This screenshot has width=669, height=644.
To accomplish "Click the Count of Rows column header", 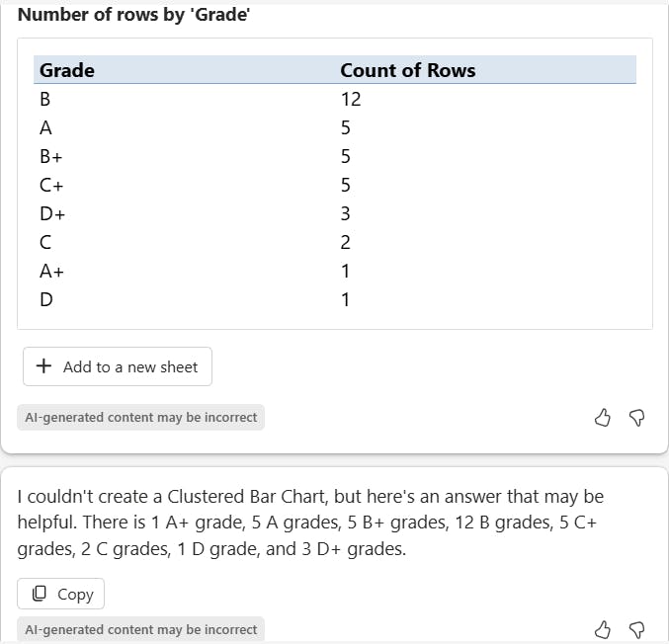I will [407, 70].
